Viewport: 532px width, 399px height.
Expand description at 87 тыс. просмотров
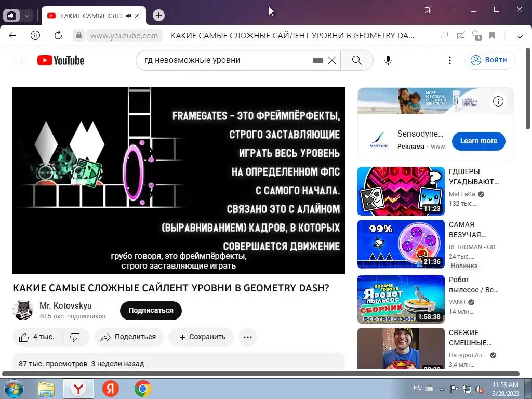(82, 364)
